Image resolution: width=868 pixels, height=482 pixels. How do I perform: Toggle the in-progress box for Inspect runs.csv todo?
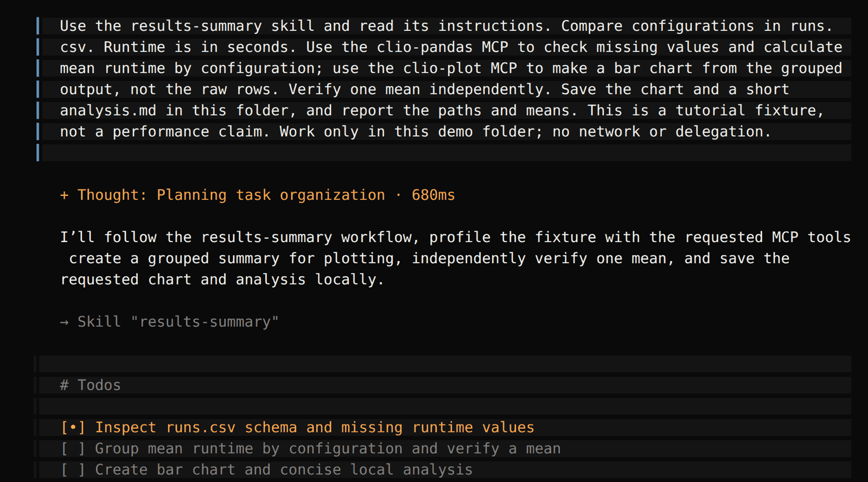pyautogui.click(x=73, y=428)
